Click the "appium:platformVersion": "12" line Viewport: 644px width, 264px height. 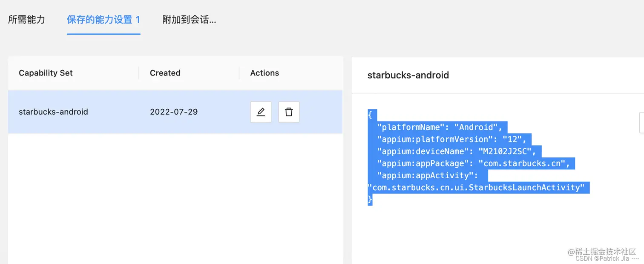coord(452,139)
